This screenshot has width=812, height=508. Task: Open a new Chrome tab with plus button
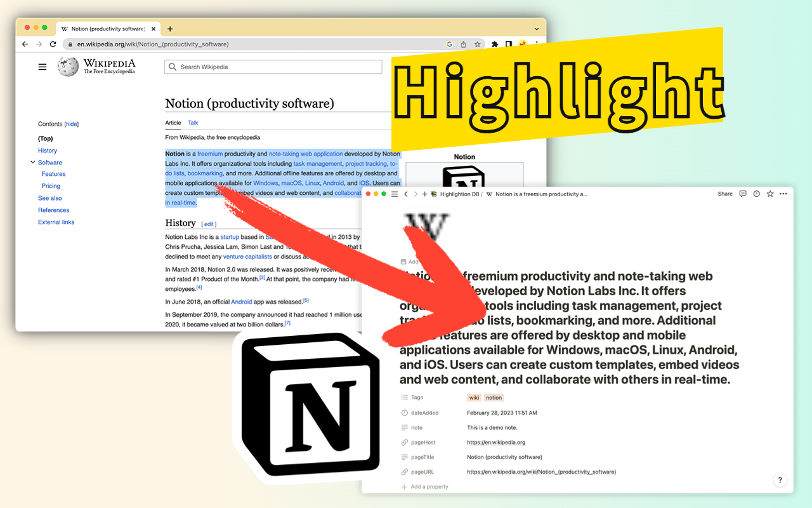point(170,29)
